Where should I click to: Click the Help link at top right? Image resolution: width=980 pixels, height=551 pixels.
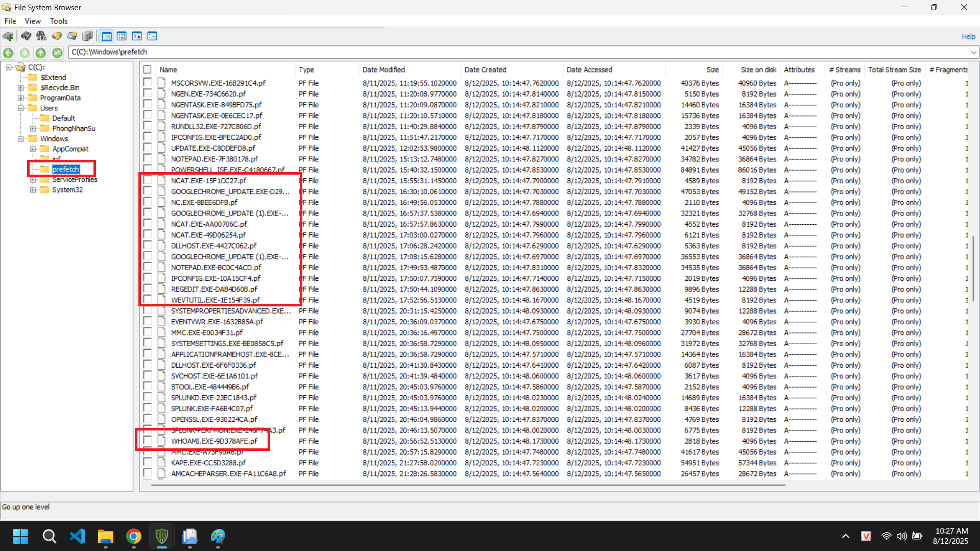click(x=968, y=37)
